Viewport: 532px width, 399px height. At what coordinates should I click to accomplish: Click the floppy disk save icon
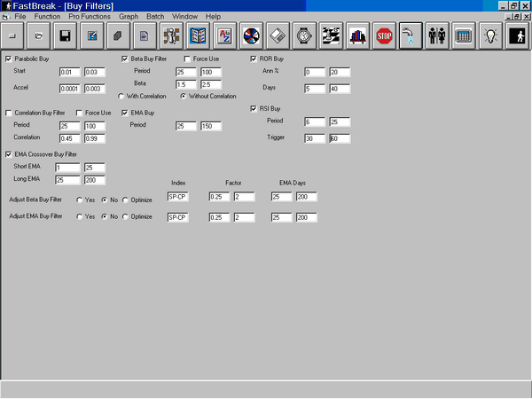click(65, 36)
